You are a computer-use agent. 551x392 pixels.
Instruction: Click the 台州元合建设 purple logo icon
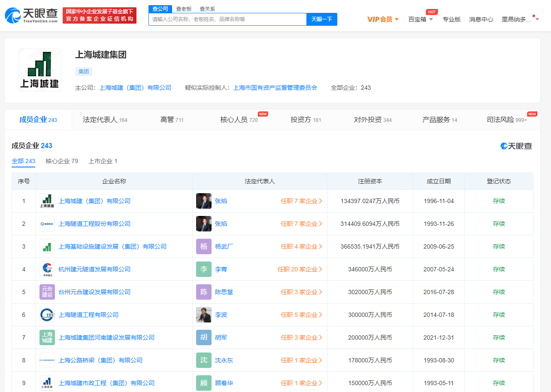(47, 292)
